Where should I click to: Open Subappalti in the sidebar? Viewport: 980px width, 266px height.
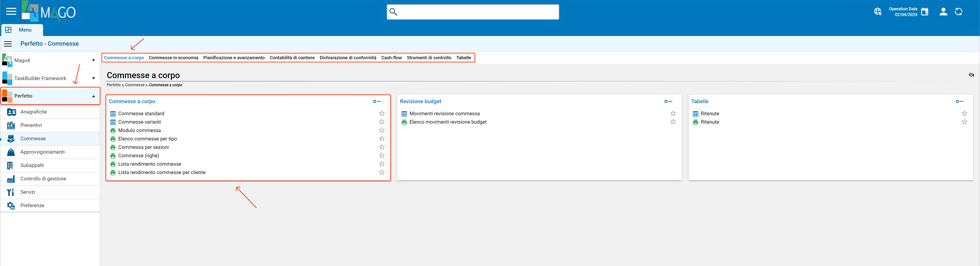50,165
